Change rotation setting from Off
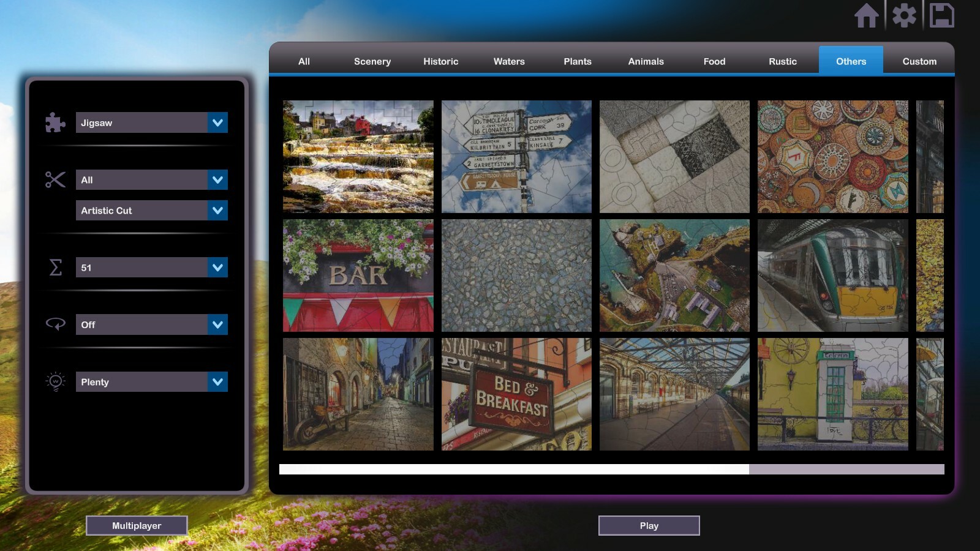The width and height of the screenshot is (980, 551). click(x=151, y=324)
